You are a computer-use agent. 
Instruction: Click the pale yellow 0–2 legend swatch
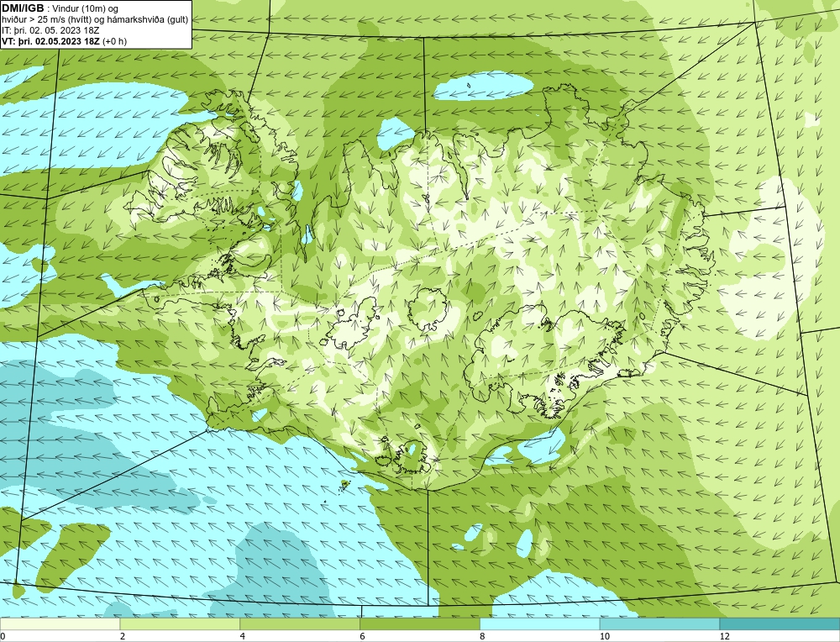point(60,624)
